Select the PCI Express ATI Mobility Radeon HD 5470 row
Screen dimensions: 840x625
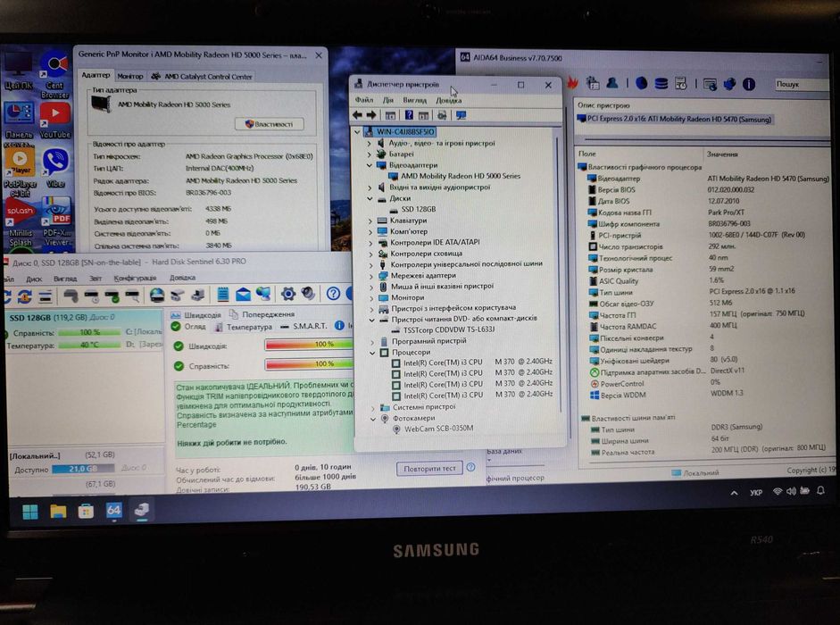[674, 119]
